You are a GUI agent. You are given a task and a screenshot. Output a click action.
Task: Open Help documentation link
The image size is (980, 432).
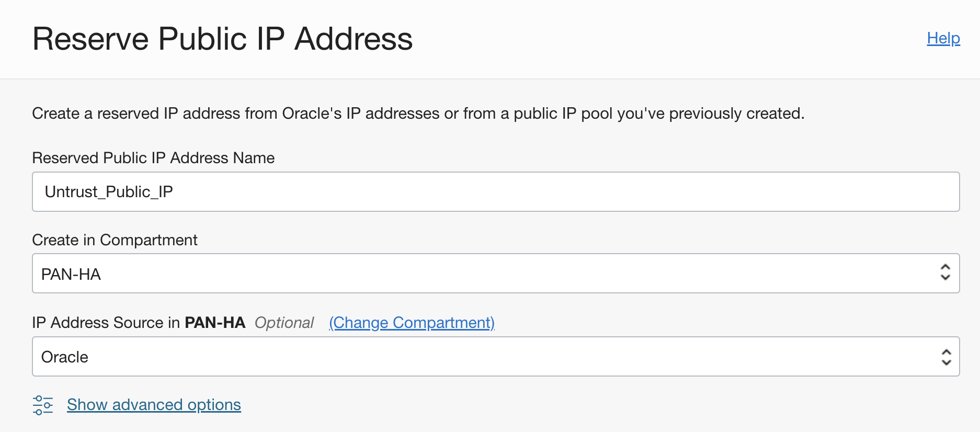pos(943,38)
